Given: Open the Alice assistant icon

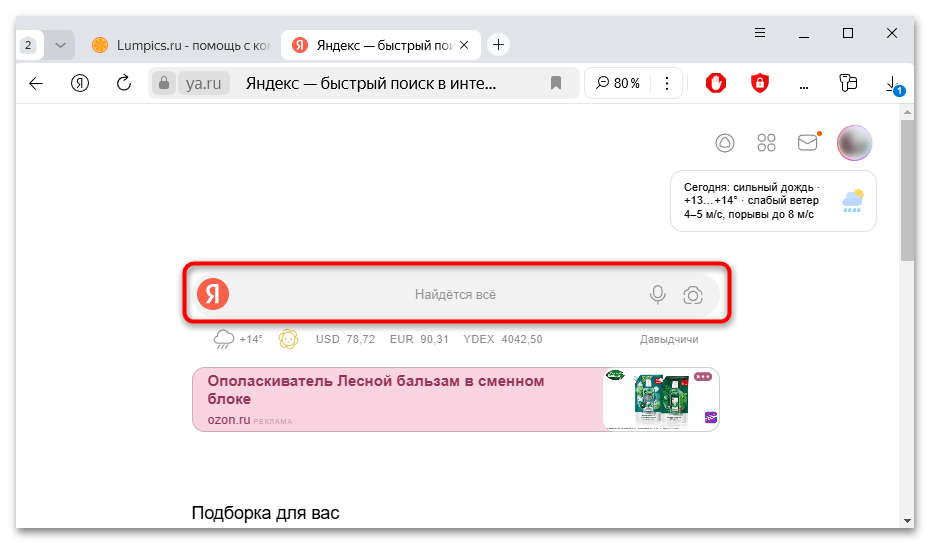Looking at the screenshot, I should pyautogui.click(x=725, y=143).
